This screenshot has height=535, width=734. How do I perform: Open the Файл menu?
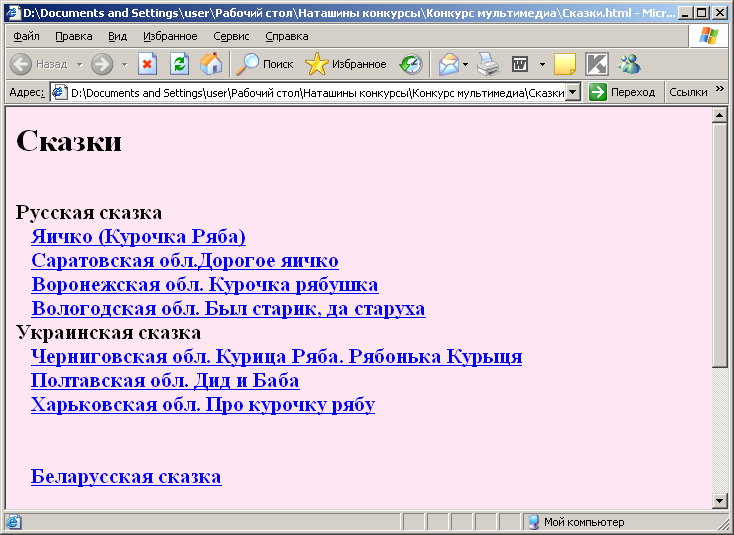click(26, 36)
